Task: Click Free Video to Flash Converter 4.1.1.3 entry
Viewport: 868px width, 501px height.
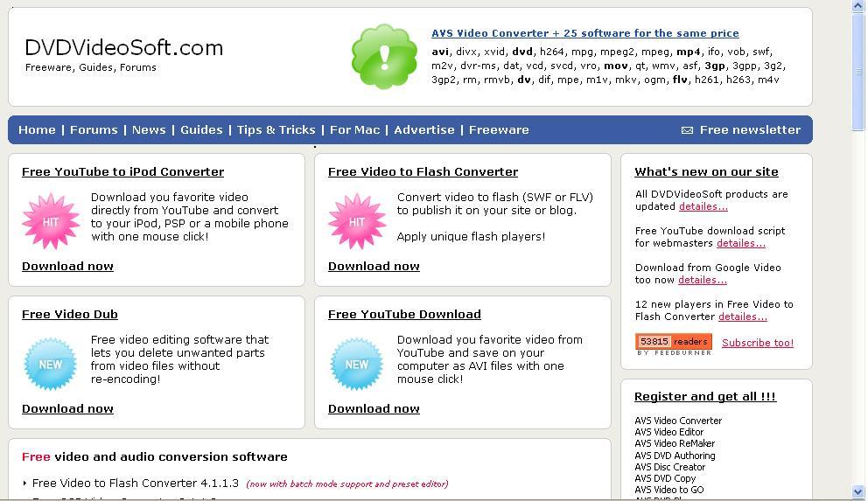Action: point(135,484)
